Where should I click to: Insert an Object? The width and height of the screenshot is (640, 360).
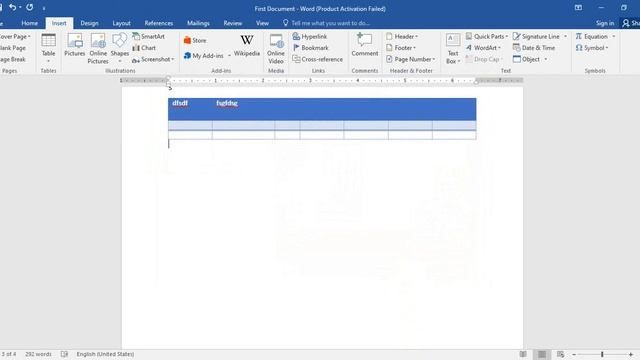tap(527, 59)
